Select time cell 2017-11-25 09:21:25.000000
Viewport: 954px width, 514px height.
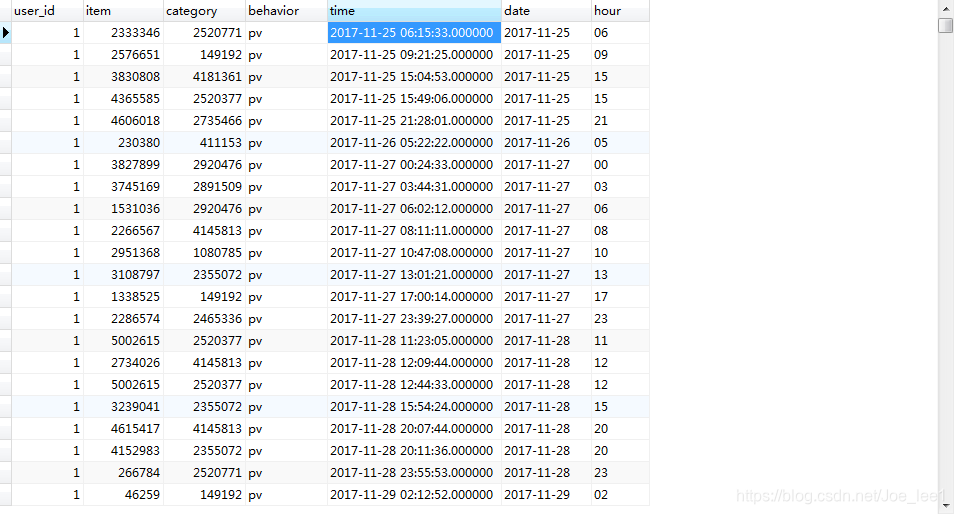(x=414, y=55)
